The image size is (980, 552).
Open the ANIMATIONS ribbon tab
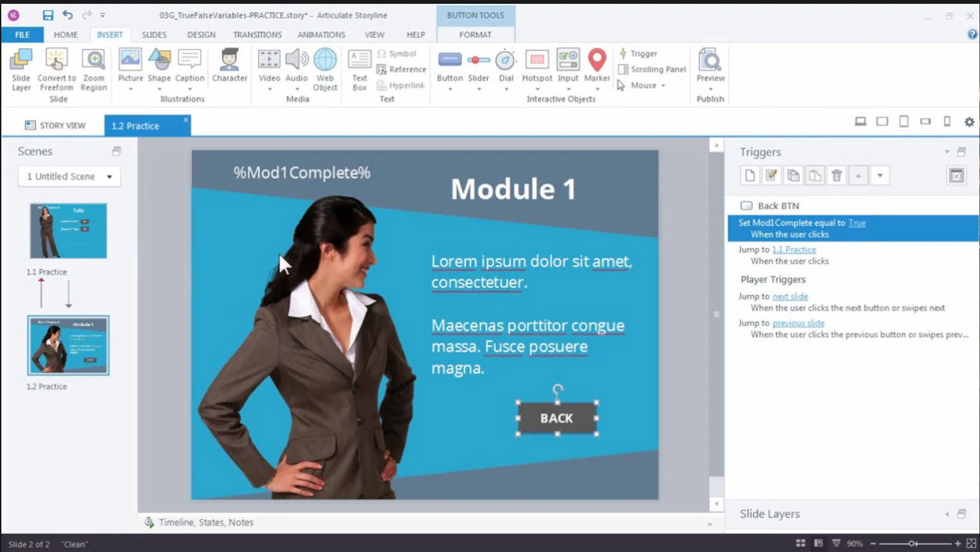click(321, 34)
